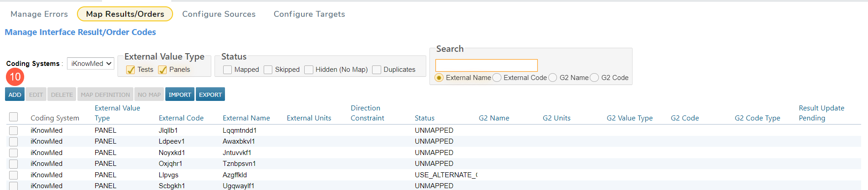Select the row checkbox for Jlqllb1
Image resolution: width=868 pixels, height=190 pixels.
[x=14, y=131]
